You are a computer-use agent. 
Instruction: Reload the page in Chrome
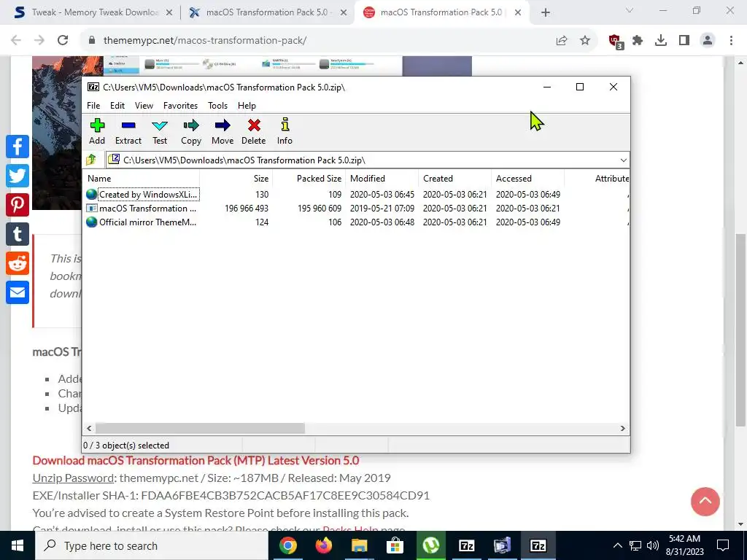click(63, 41)
